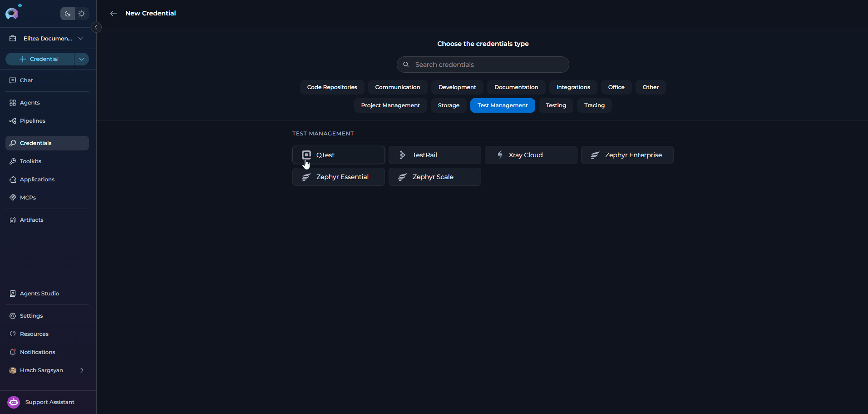Click the Toolkits wrench icon
Screen dimensions: 868x414
pyautogui.click(x=13, y=161)
